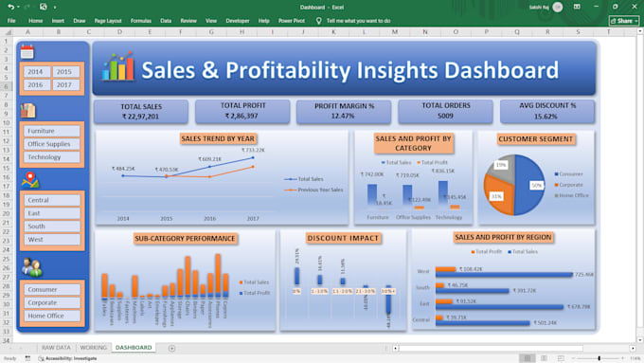The height and width of the screenshot is (363, 644).
Task: Toggle South region slicer
Action: point(52,227)
